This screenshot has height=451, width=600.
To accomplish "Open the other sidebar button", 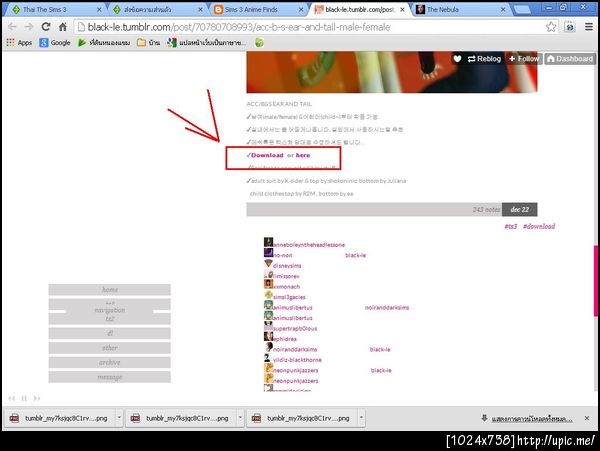I will 109,348.
